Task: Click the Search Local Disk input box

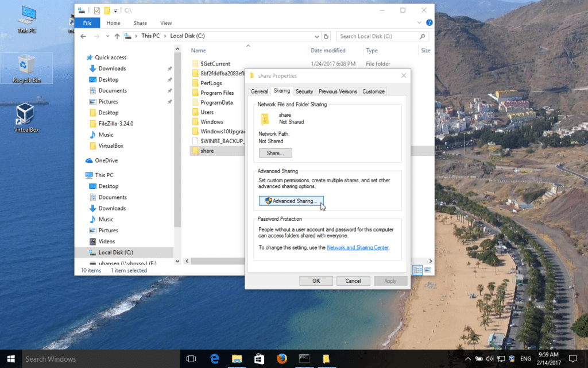Action: tap(379, 36)
